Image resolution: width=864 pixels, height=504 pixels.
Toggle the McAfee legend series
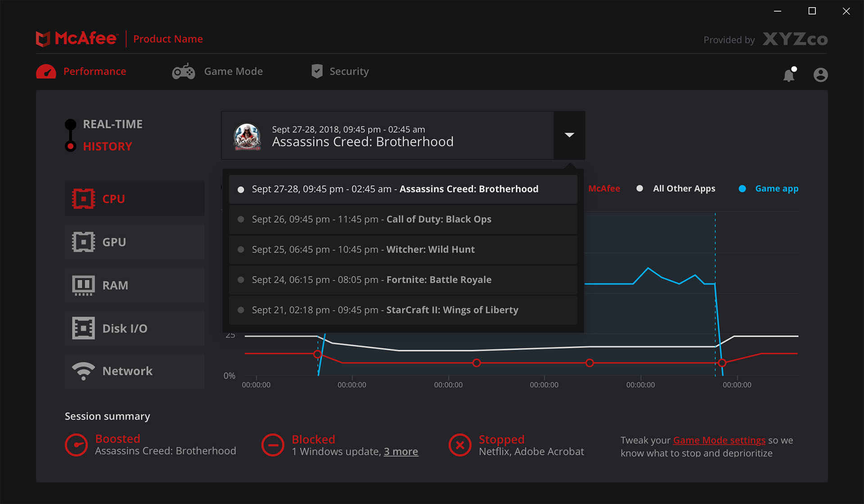604,189
